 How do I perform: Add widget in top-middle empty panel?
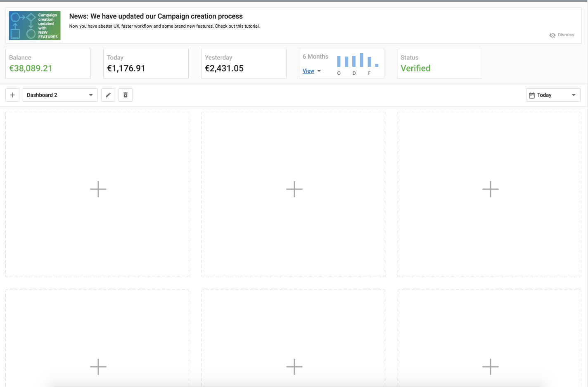click(294, 189)
